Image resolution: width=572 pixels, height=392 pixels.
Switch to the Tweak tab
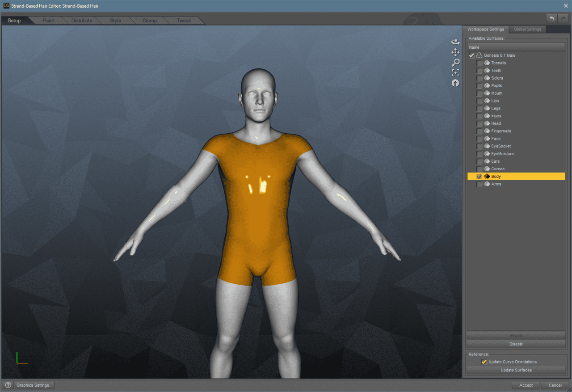[x=184, y=20]
